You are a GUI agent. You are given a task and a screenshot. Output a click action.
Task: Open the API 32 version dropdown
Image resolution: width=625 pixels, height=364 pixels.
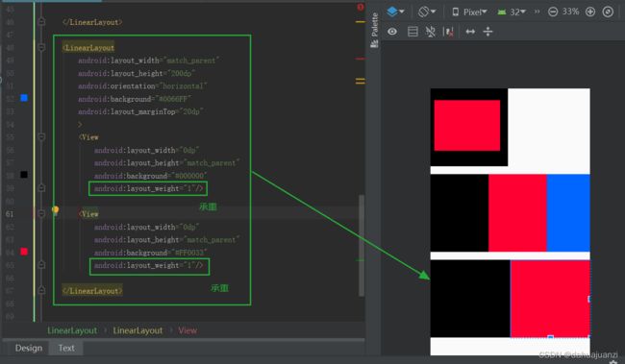click(x=512, y=12)
